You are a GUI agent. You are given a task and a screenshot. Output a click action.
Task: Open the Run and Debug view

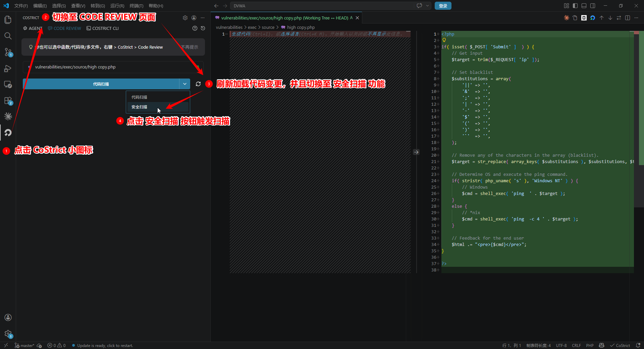(8, 68)
